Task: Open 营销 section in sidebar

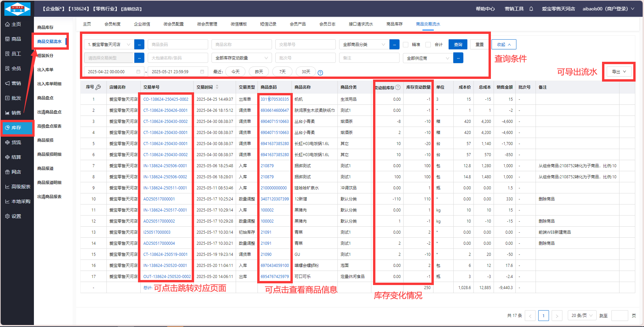Action: pos(13,83)
